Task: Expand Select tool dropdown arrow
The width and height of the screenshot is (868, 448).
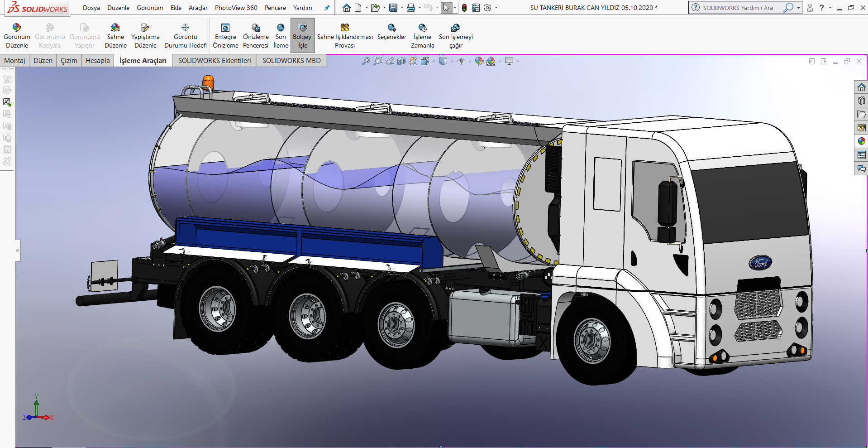Action: [x=455, y=8]
